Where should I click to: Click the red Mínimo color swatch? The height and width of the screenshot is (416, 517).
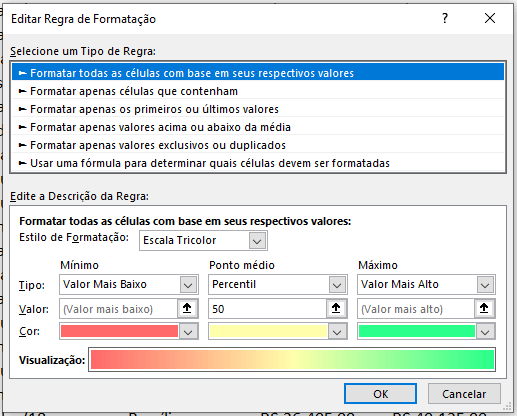[119, 331]
